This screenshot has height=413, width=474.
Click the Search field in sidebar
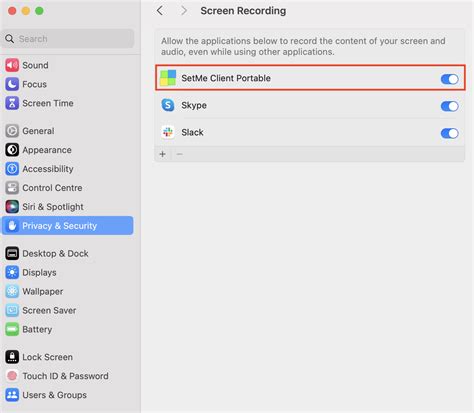click(x=68, y=39)
